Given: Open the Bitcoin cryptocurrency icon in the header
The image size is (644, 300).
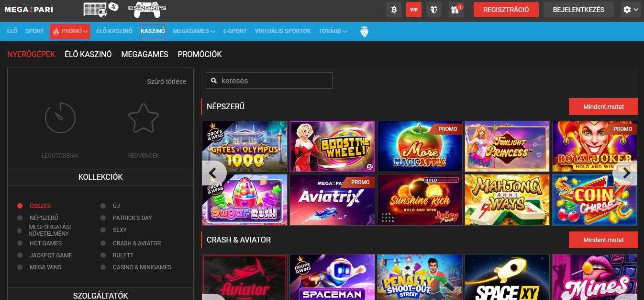Looking at the screenshot, I should click(x=393, y=9).
